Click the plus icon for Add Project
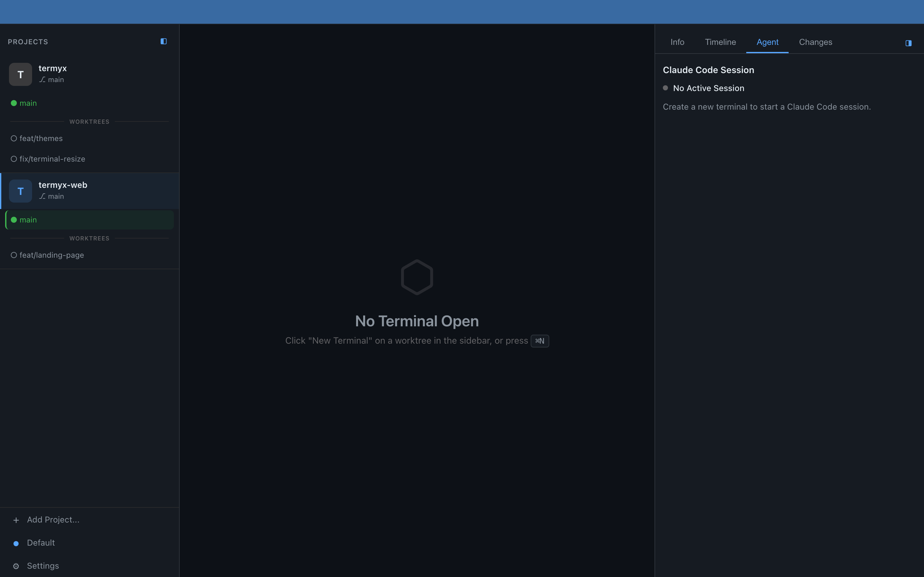Viewport: 924px width, 577px height. pyautogui.click(x=16, y=520)
